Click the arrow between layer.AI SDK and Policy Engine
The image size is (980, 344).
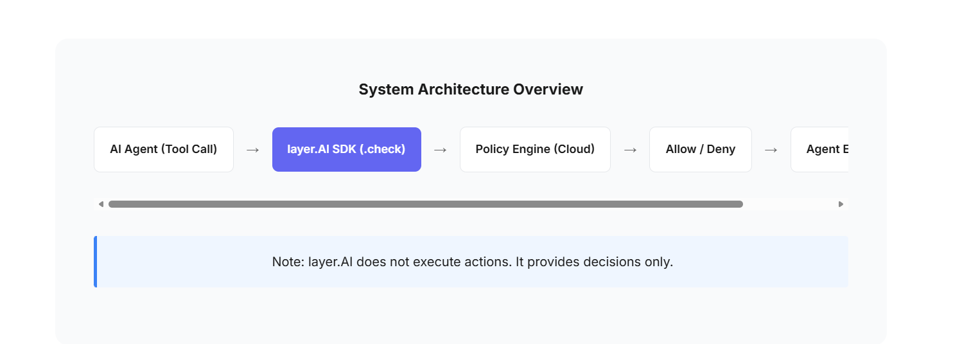pyautogui.click(x=440, y=150)
